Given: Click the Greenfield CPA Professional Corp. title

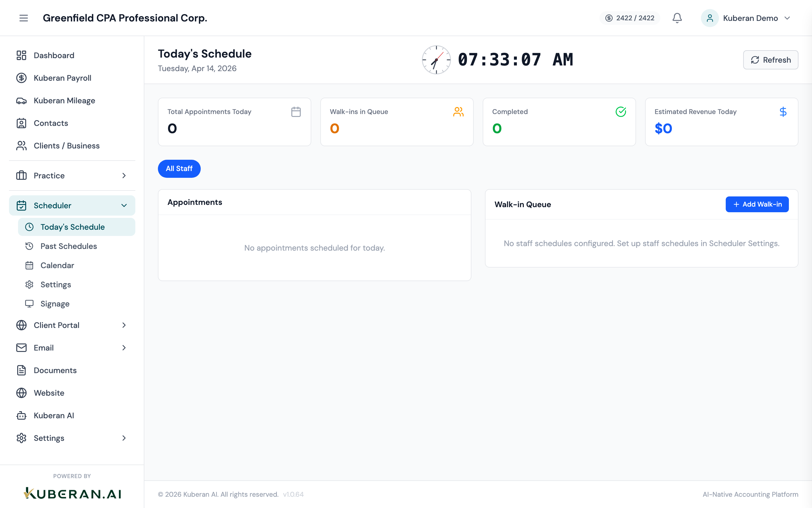Looking at the screenshot, I should pos(125,18).
